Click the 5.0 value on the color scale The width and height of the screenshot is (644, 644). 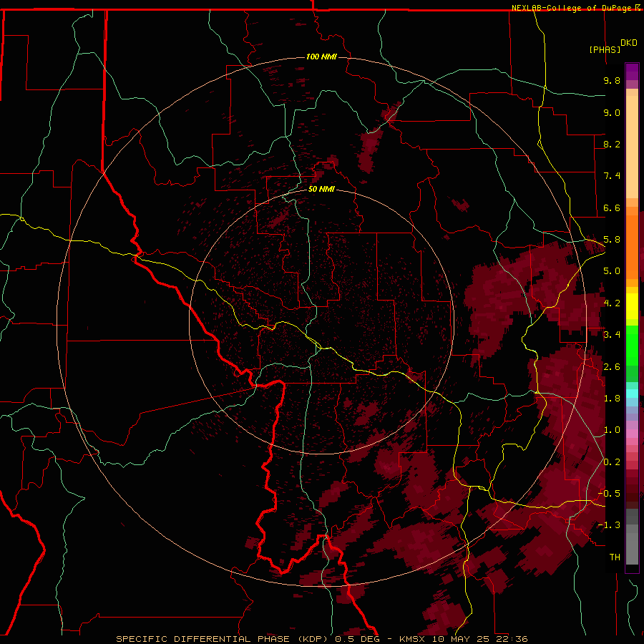pyautogui.click(x=612, y=271)
